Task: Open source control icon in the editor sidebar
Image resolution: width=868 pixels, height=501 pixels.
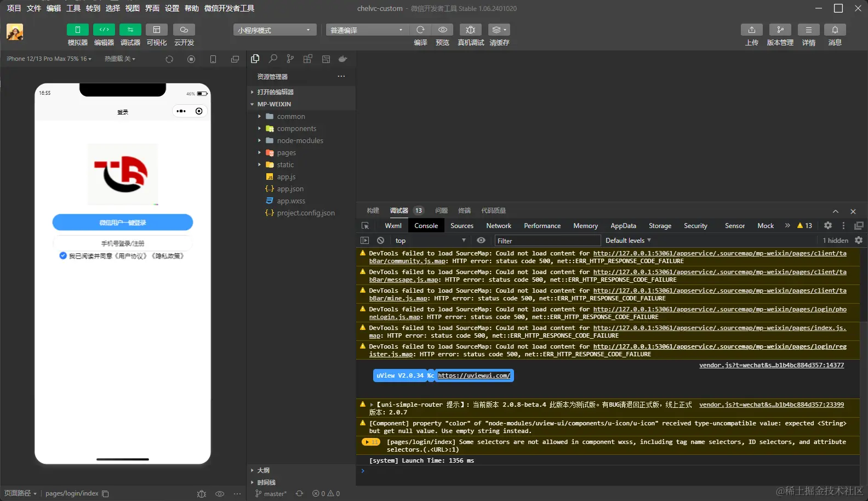Action: [x=290, y=59]
